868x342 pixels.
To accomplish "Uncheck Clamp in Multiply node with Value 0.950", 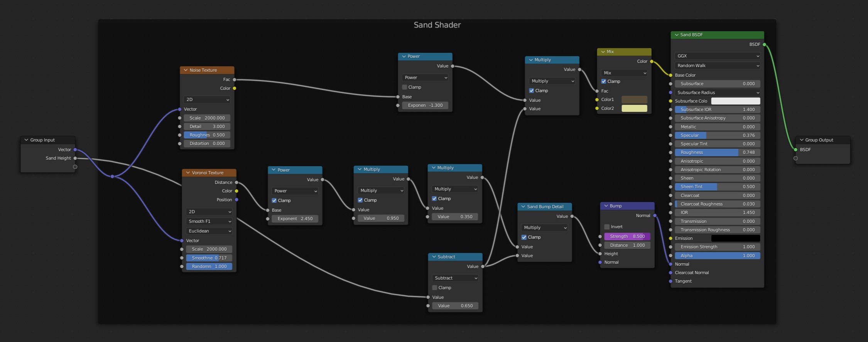I will [x=360, y=200].
